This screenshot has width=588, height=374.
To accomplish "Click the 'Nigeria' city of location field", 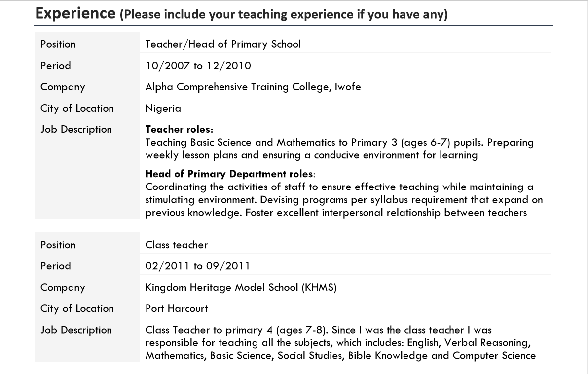I will 163,108.
